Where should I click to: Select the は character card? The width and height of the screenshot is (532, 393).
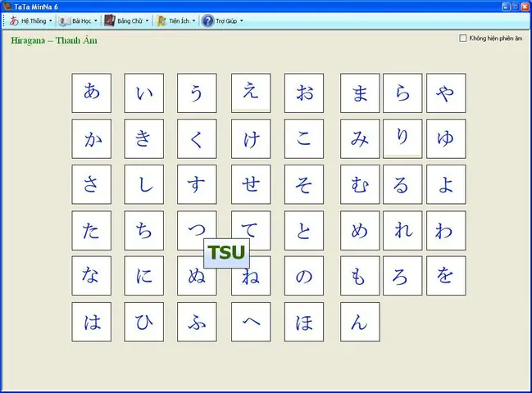[x=92, y=322]
